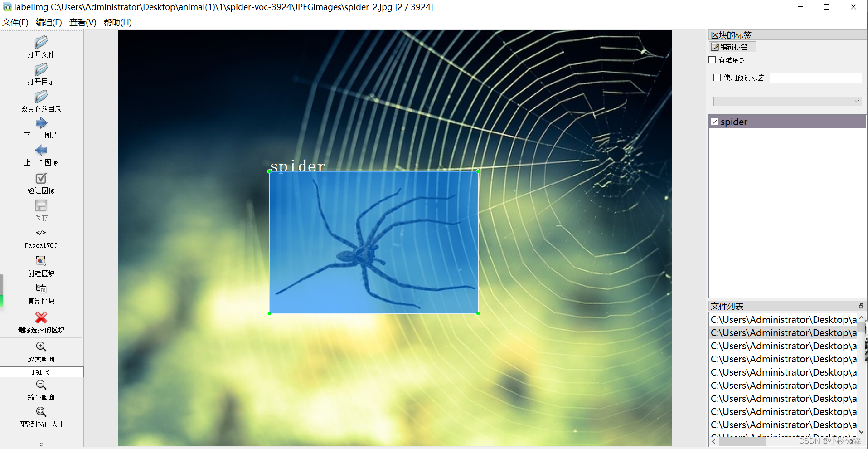
Task: Enable 使用预设标签 checkbox
Action: tap(717, 78)
